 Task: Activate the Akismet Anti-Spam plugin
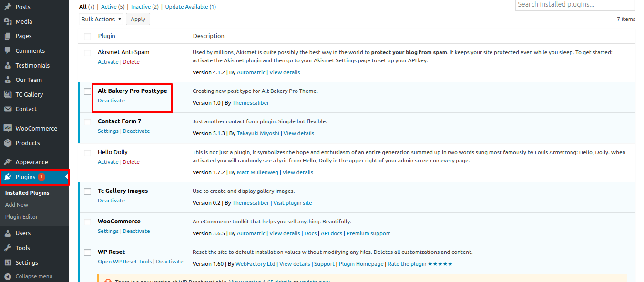click(x=108, y=62)
